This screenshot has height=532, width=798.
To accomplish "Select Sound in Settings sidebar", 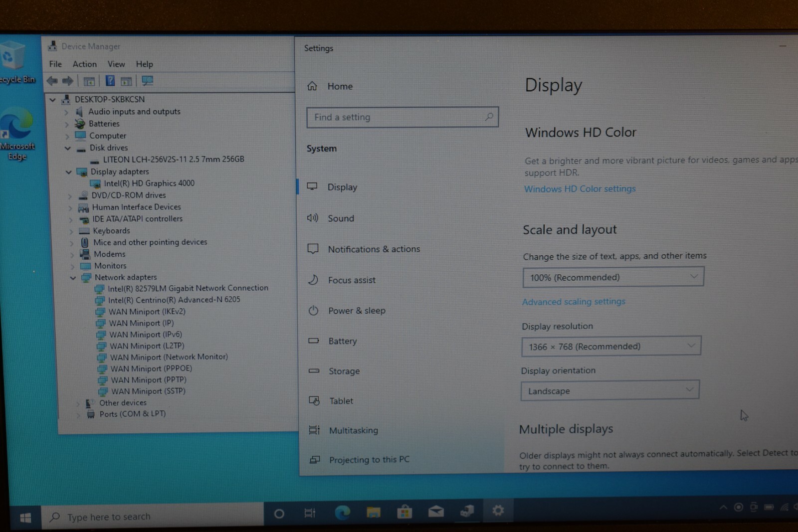I will coord(341,218).
